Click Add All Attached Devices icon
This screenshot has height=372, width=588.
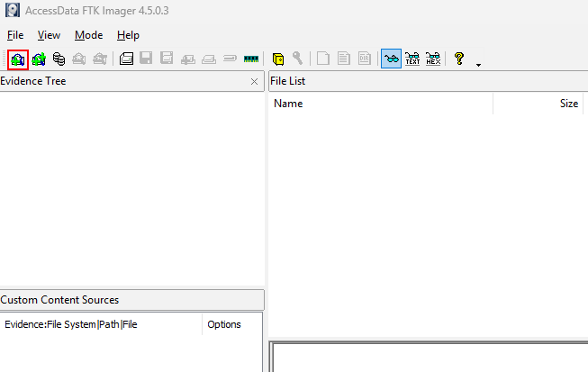39,59
